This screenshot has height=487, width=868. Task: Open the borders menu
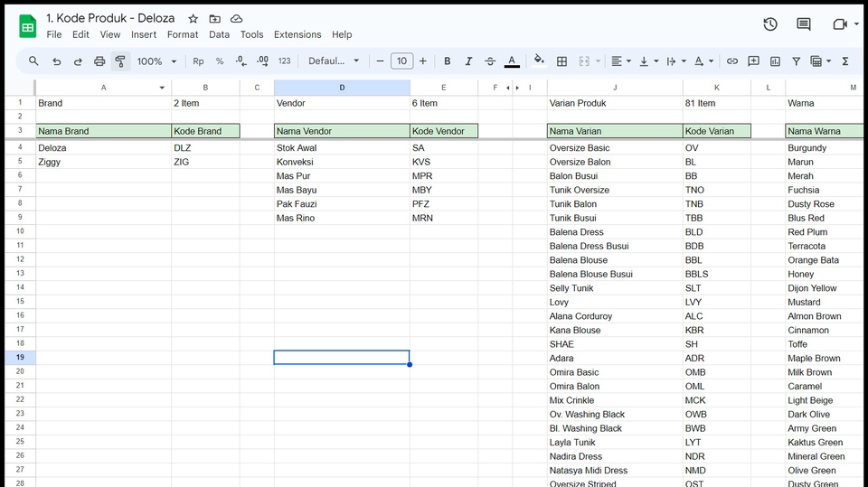pyautogui.click(x=561, y=61)
